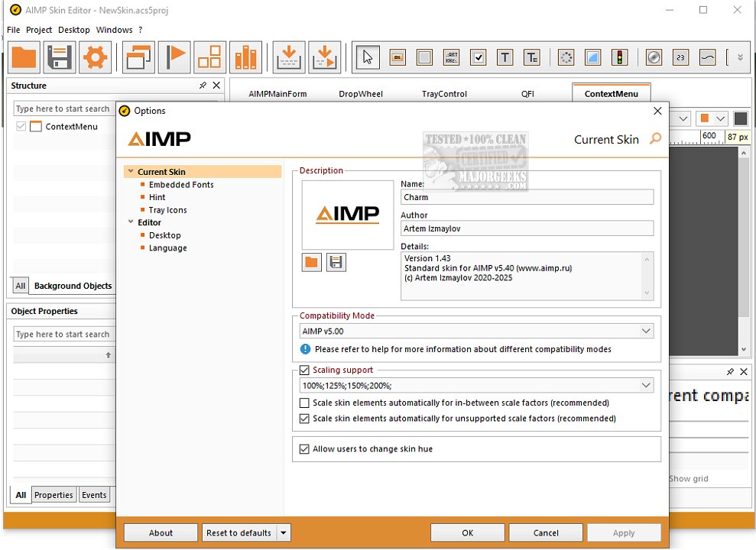Select the checkbox element tool
756x550 pixels.
click(479, 58)
